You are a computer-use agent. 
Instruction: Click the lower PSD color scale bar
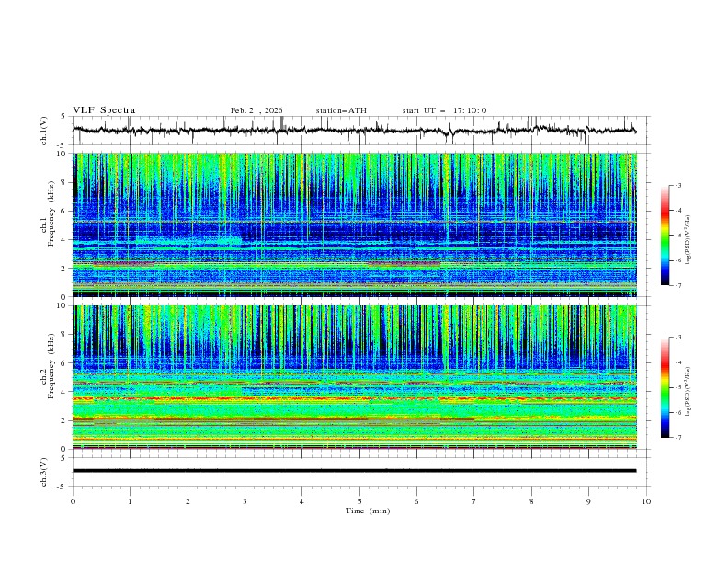click(665, 387)
